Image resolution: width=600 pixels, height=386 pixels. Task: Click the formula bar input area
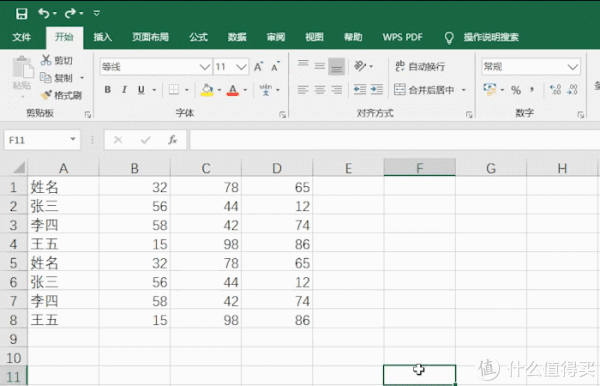click(x=394, y=140)
